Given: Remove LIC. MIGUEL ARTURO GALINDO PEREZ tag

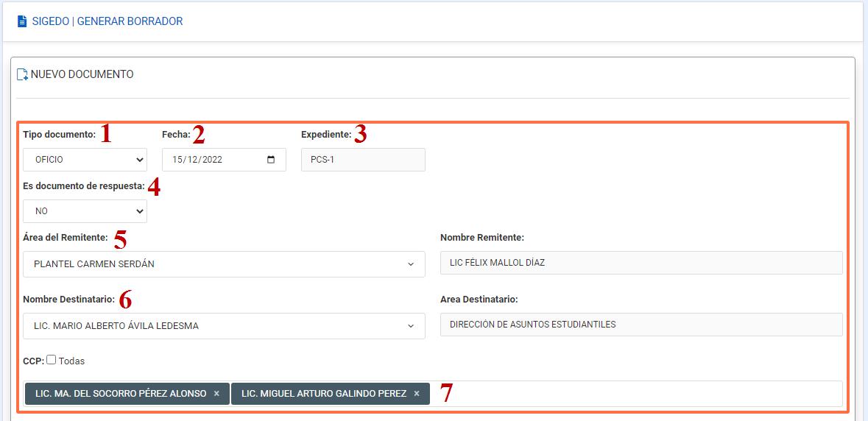Looking at the screenshot, I should point(417,393).
